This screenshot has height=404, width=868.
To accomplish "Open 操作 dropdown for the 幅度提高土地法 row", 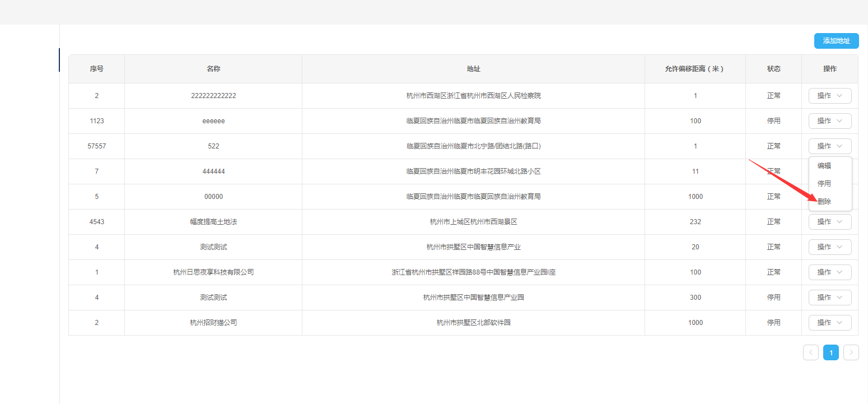I will coord(829,222).
